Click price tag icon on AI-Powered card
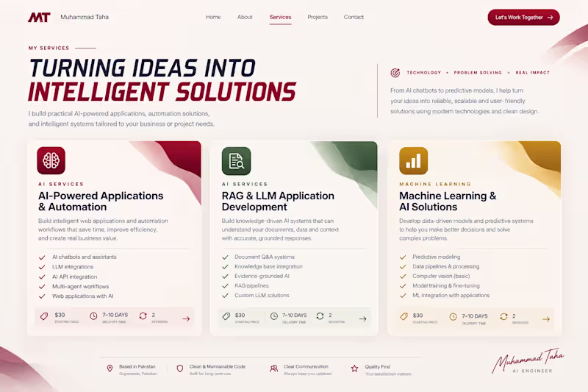 pos(44,316)
